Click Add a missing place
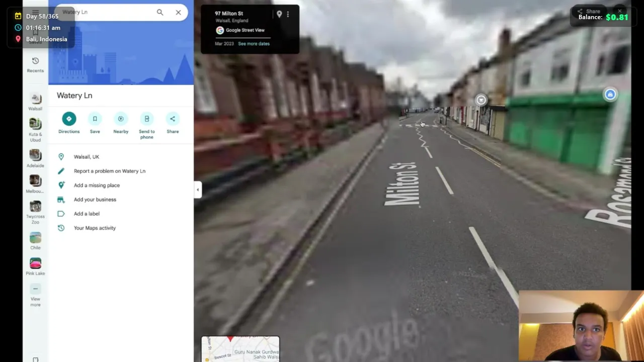This screenshot has width=644, height=362. [121, 185]
